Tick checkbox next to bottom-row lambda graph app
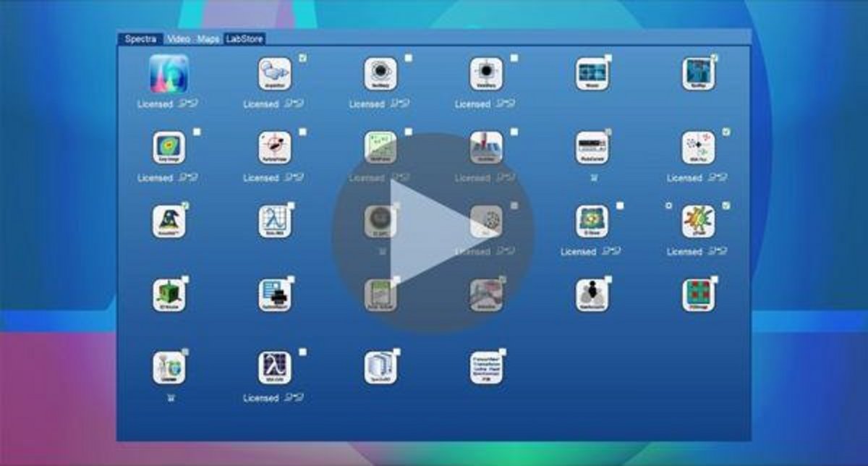868x466 pixels. [x=302, y=352]
